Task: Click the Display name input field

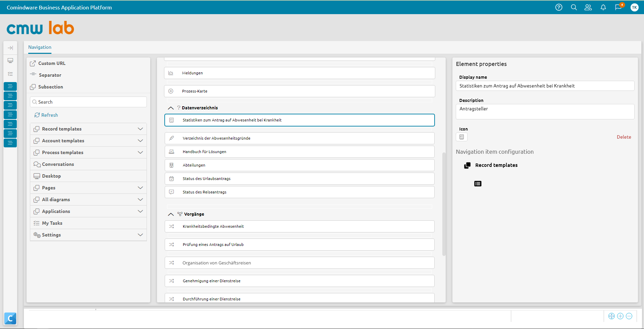Action: [x=545, y=86]
